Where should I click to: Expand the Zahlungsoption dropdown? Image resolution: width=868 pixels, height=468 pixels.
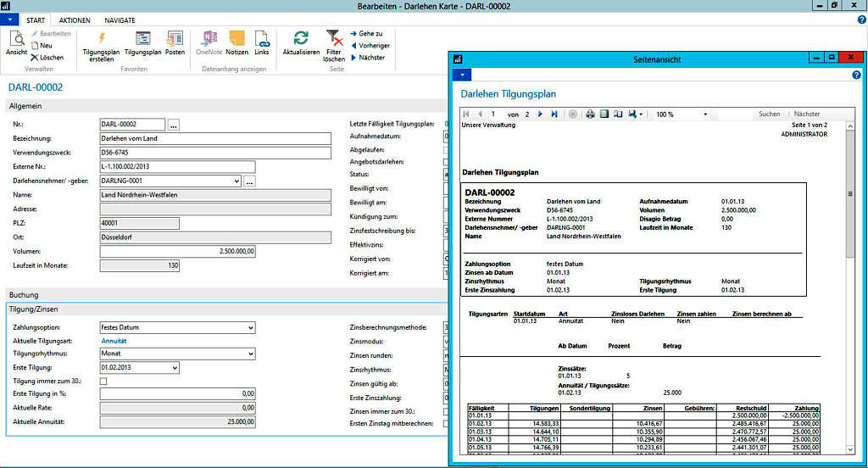(x=250, y=327)
